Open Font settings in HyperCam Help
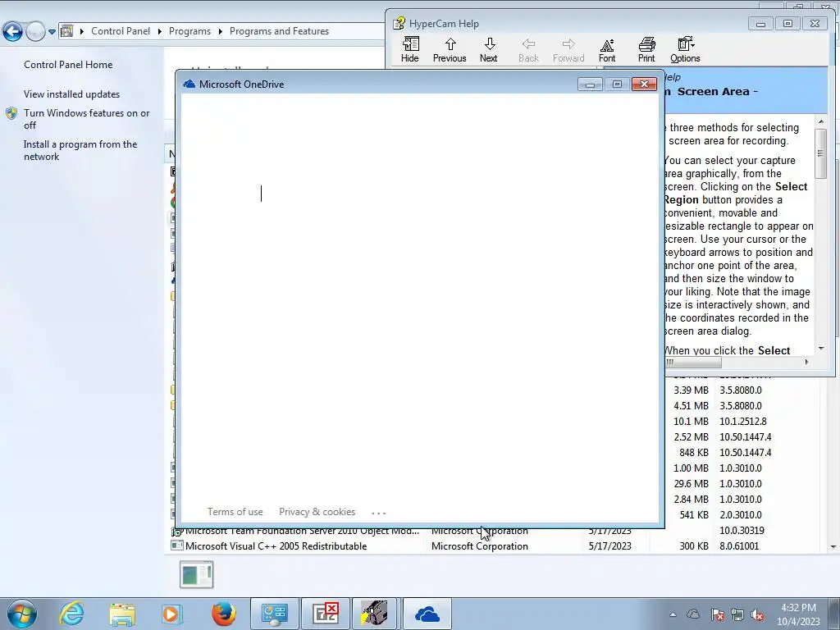 607,50
